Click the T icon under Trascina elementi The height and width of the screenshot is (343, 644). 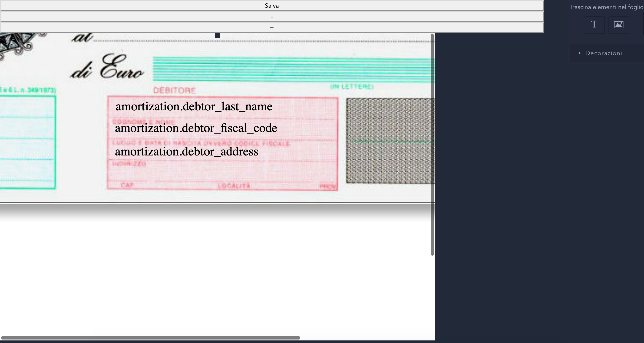(x=594, y=25)
